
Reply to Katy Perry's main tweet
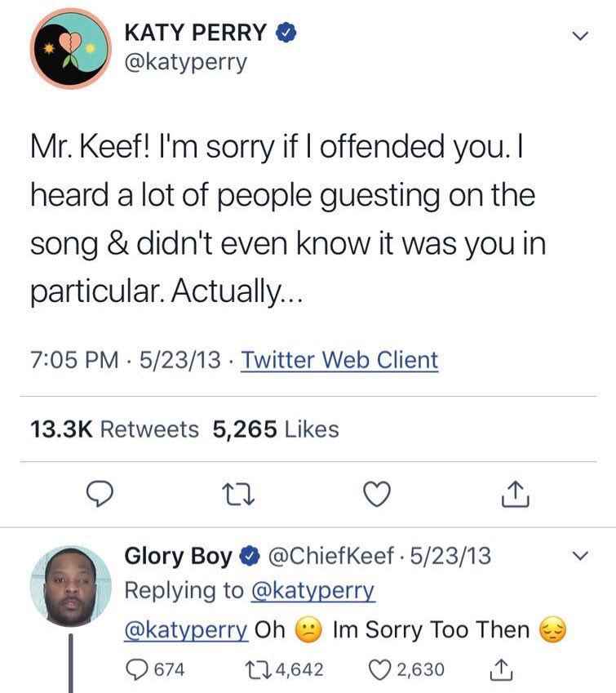point(99,495)
